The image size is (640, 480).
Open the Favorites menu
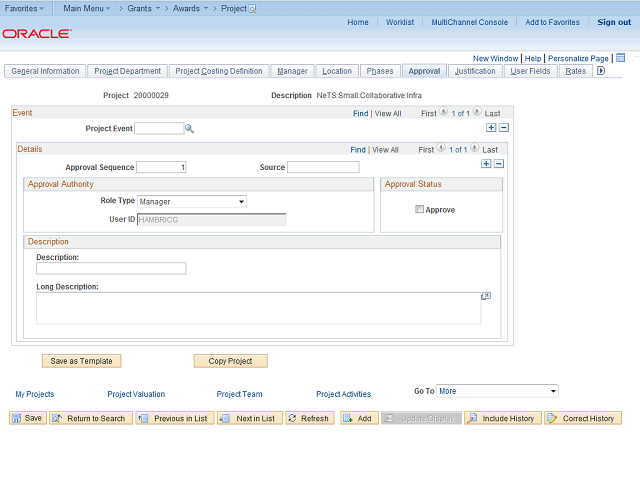pos(24,8)
